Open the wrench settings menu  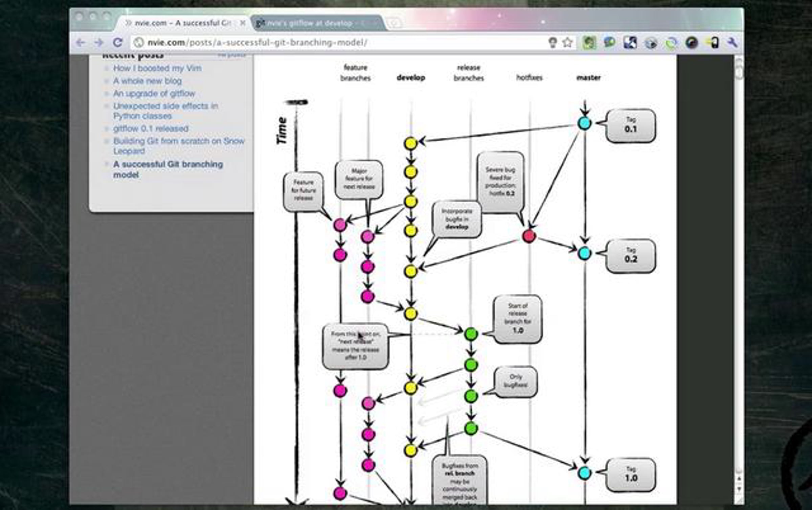click(x=732, y=43)
